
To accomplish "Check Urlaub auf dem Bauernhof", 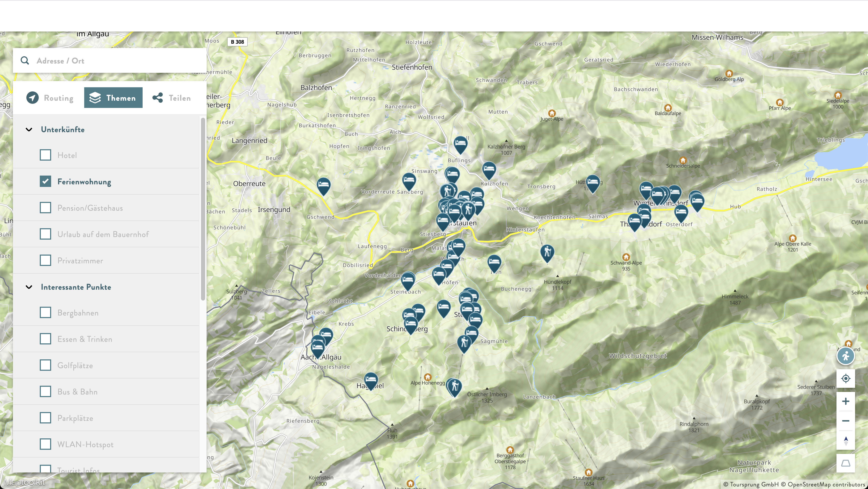I will pos(45,234).
